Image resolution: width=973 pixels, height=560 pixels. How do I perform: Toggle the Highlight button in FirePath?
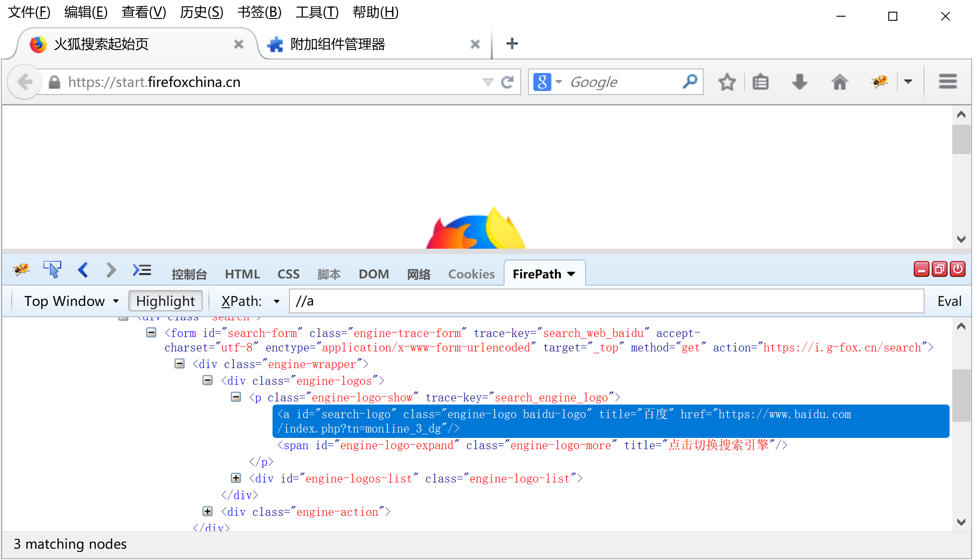point(165,301)
